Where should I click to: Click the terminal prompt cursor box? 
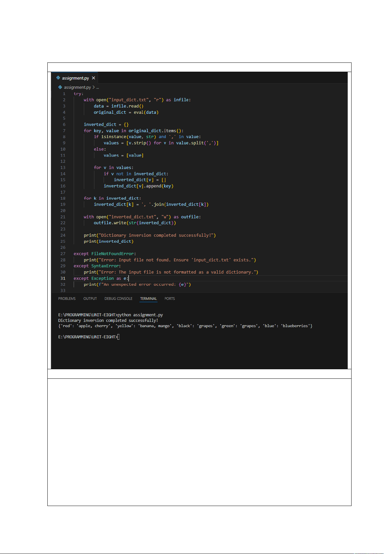coord(118,337)
